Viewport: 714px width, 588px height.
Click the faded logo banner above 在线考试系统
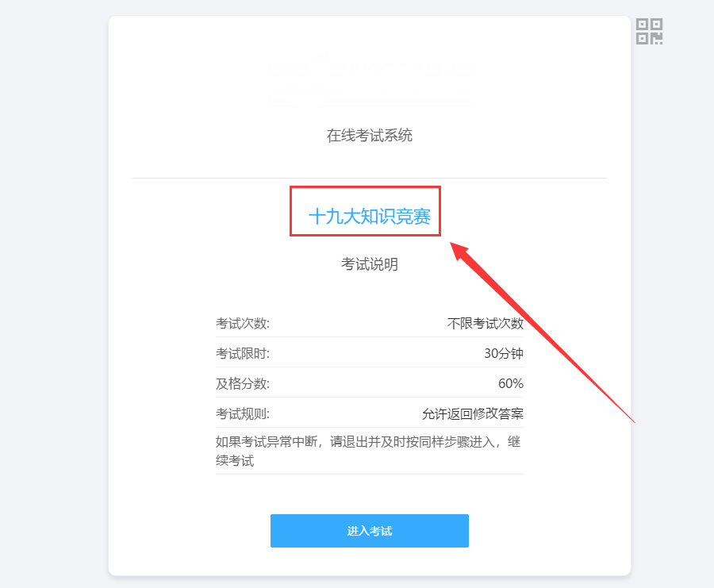click(369, 76)
